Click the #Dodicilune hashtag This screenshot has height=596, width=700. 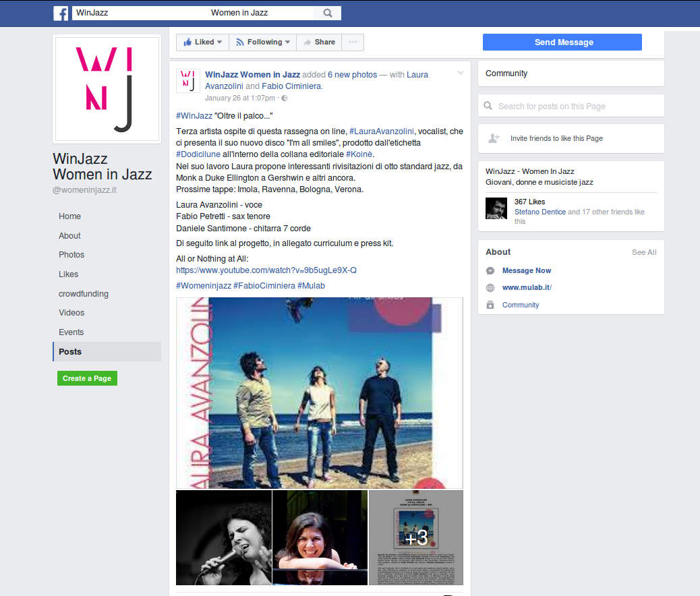[198, 154]
